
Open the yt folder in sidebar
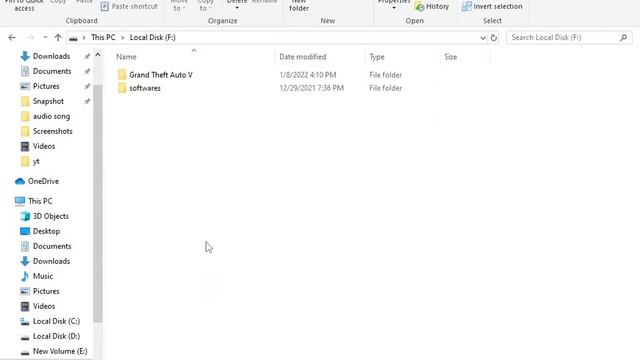36,161
